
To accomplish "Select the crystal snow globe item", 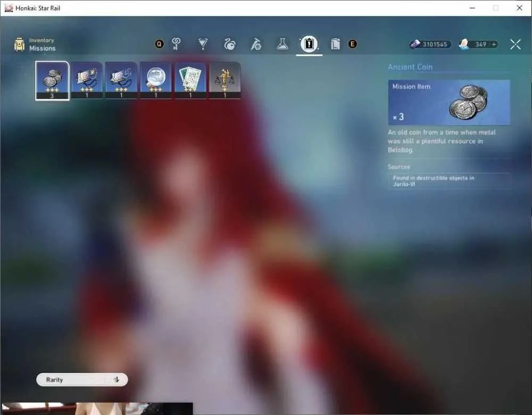I will coord(156,80).
